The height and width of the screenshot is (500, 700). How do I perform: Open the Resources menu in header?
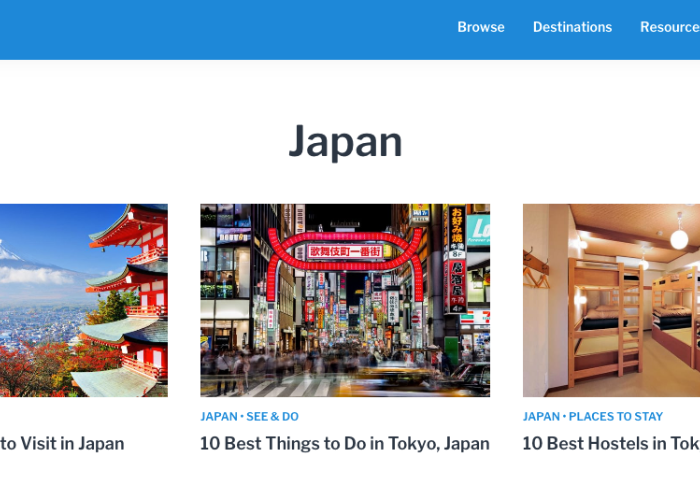click(x=669, y=27)
